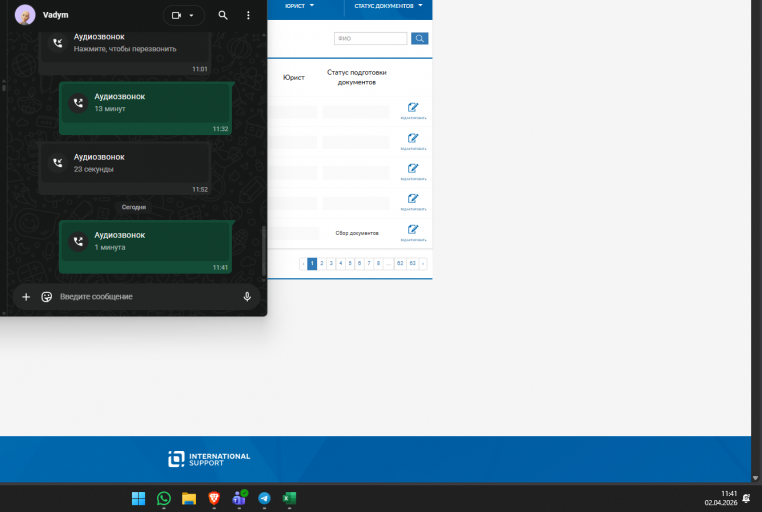
Task: Go to page 5 of the table
Action: click(350, 263)
